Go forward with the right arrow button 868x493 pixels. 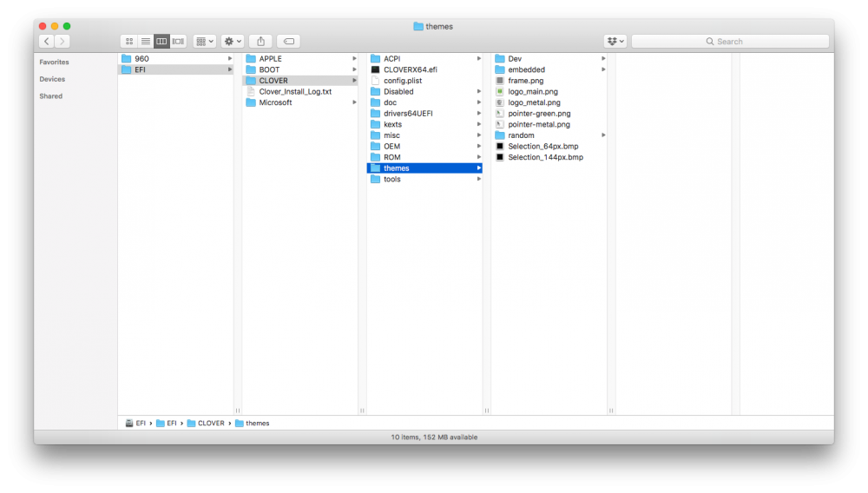62,41
